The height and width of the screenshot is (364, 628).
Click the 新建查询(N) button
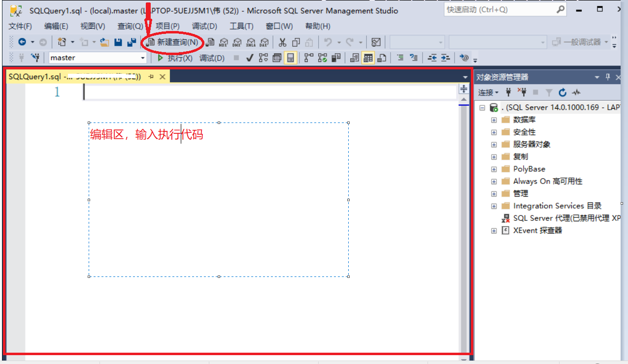172,42
